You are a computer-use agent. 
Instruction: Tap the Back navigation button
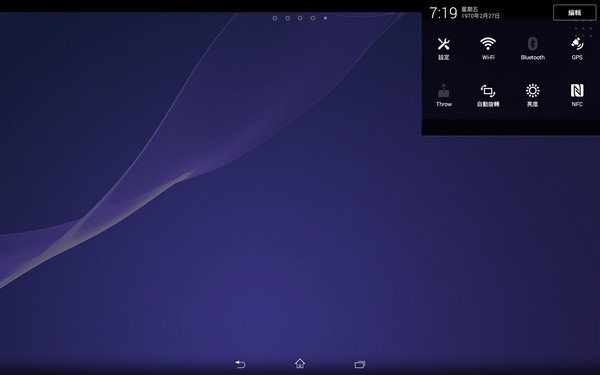point(240,364)
